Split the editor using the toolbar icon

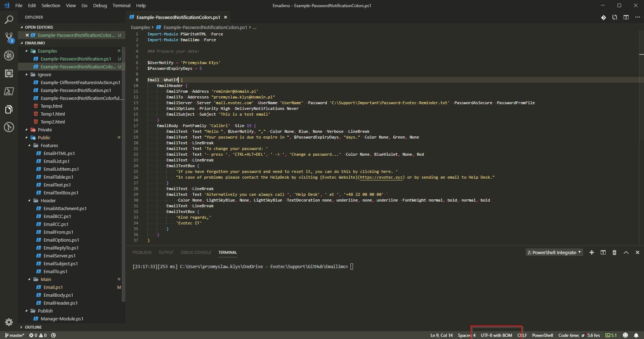[x=626, y=17]
